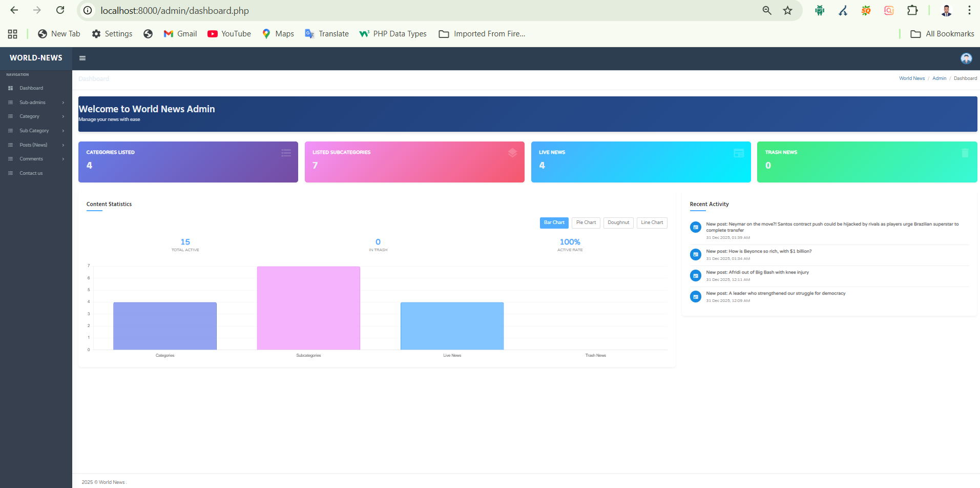Toggle the sidebar hamburger menu
The width and height of the screenshot is (980, 488).
coord(82,58)
